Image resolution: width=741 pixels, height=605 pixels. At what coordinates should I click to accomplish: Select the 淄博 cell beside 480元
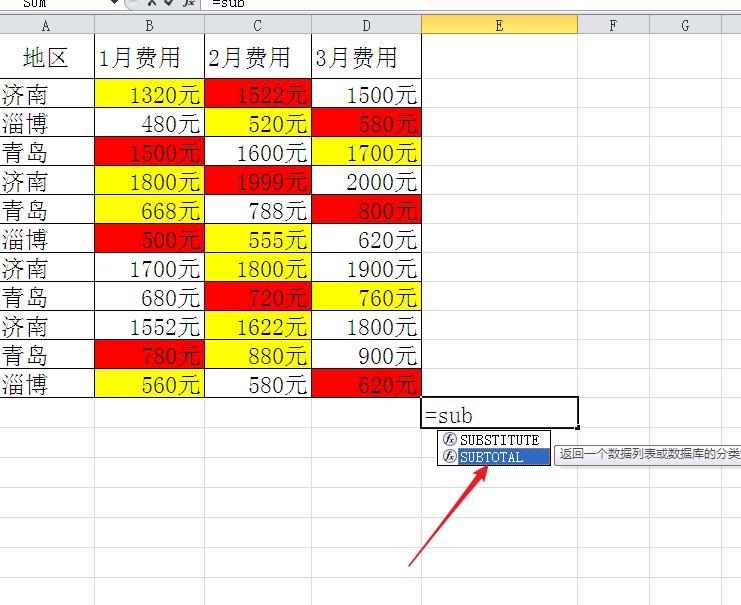point(46,122)
